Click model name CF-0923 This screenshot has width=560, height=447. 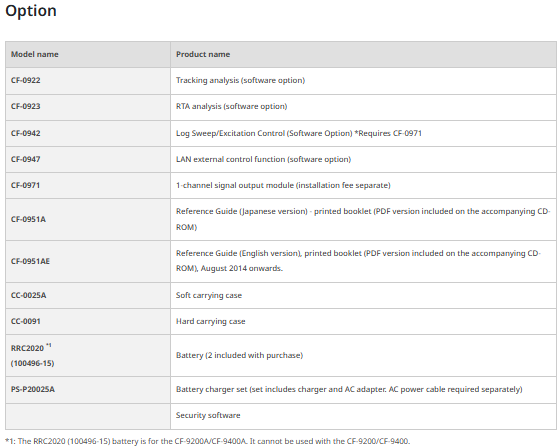pos(25,106)
